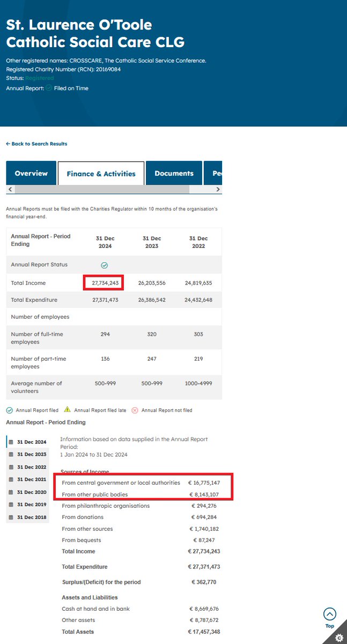Click Total Expenditure 2023 value 26,386,542
The width and height of the screenshot is (347, 644).
pos(152,300)
